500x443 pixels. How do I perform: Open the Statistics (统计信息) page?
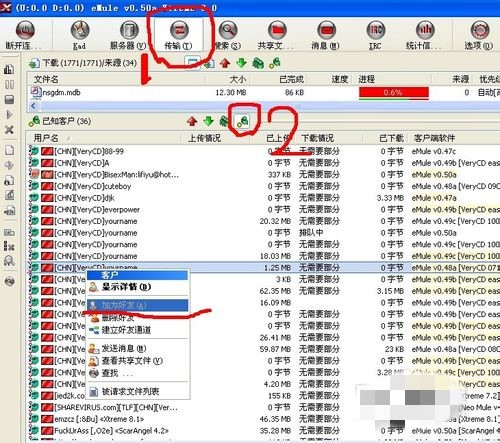[424, 35]
